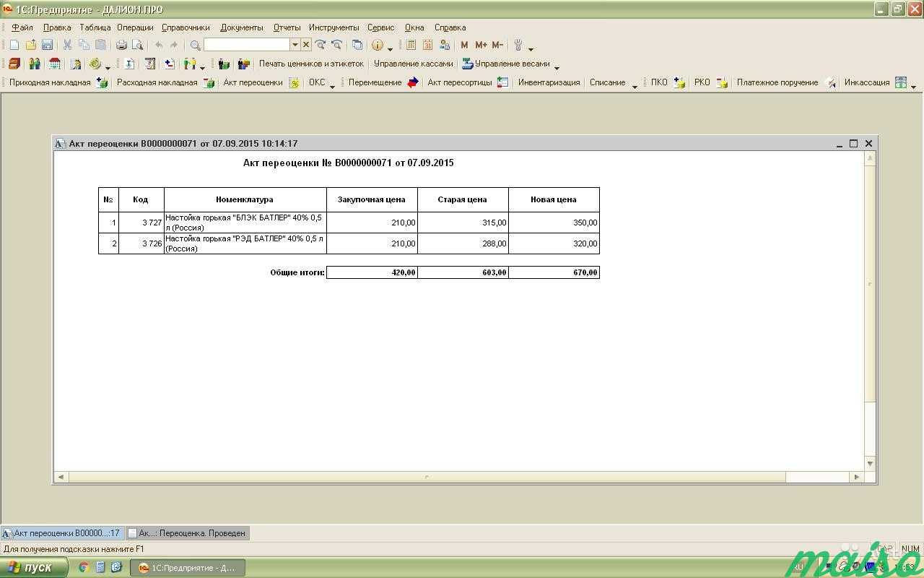Select the new price cell 350,00

pyautogui.click(x=554, y=223)
